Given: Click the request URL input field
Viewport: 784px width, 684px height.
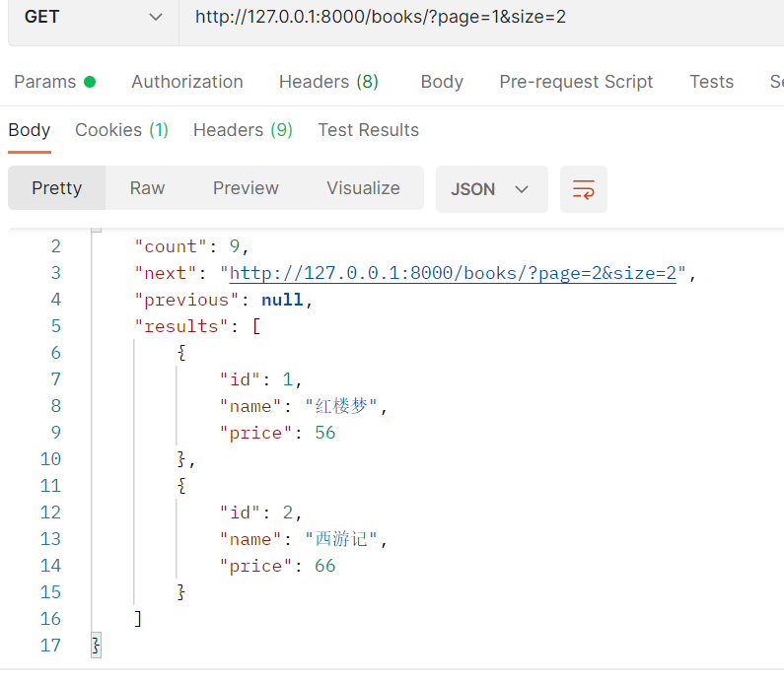Looking at the screenshot, I should coord(473,17).
